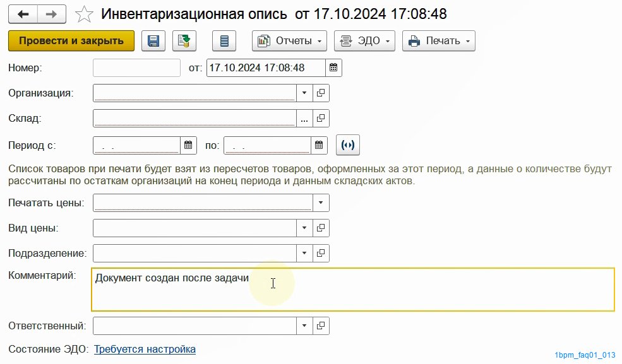Click the forward navigation arrow
Image resolution: width=622 pixels, height=364 pixels.
[52, 15]
